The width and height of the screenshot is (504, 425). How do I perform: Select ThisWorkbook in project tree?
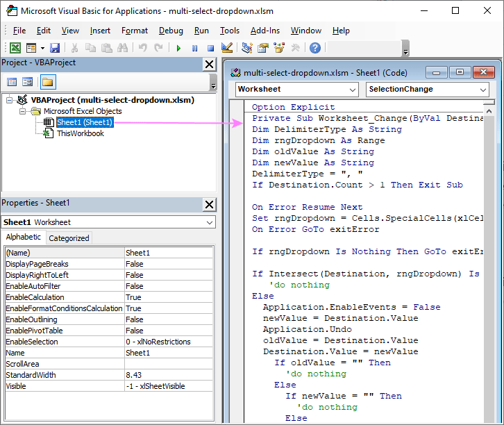pos(81,133)
